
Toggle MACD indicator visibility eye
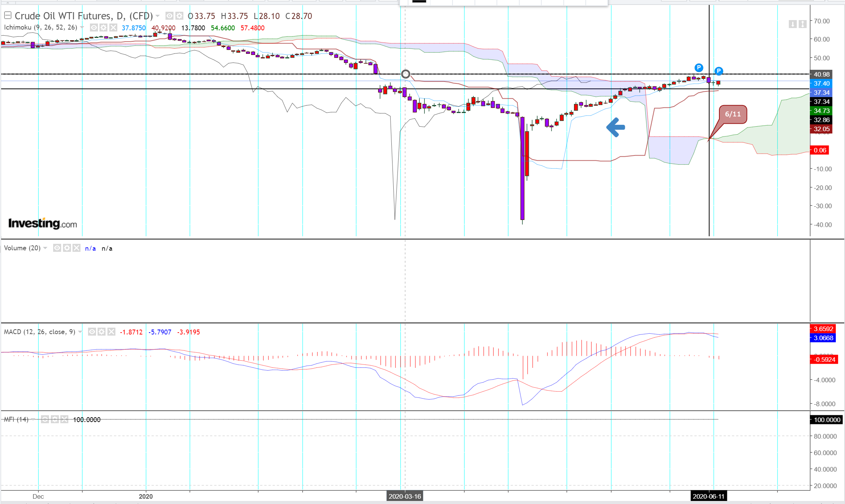pos(92,332)
